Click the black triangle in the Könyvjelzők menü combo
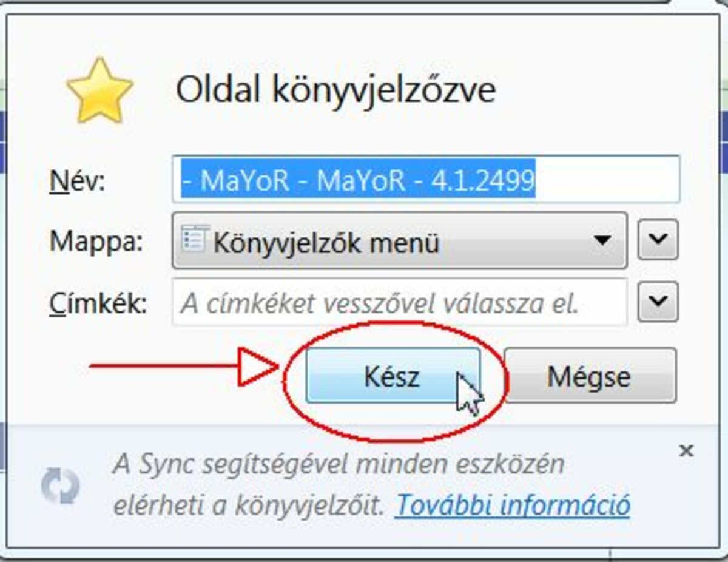Image resolution: width=728 pixels, height=562 pixels. click(602, 240)
